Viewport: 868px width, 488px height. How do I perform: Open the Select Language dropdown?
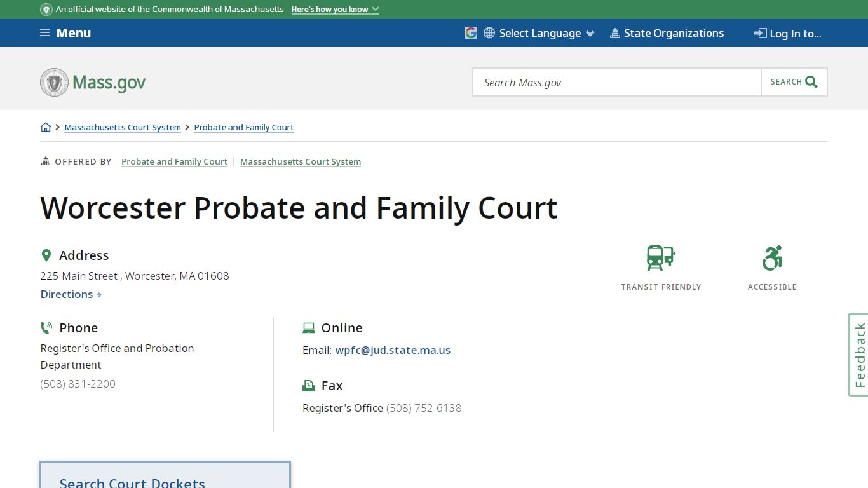coord(546,33)
